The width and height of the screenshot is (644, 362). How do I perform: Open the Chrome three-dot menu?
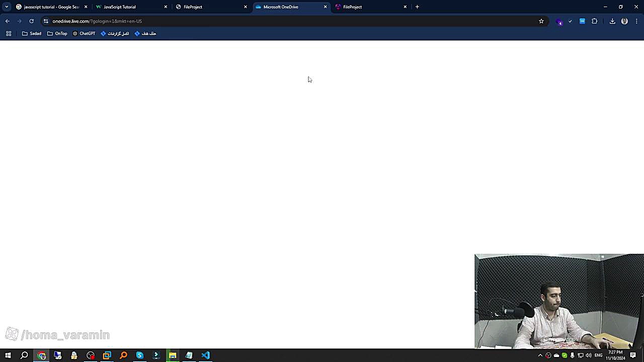pyautogui.click(x=636, y=21)
